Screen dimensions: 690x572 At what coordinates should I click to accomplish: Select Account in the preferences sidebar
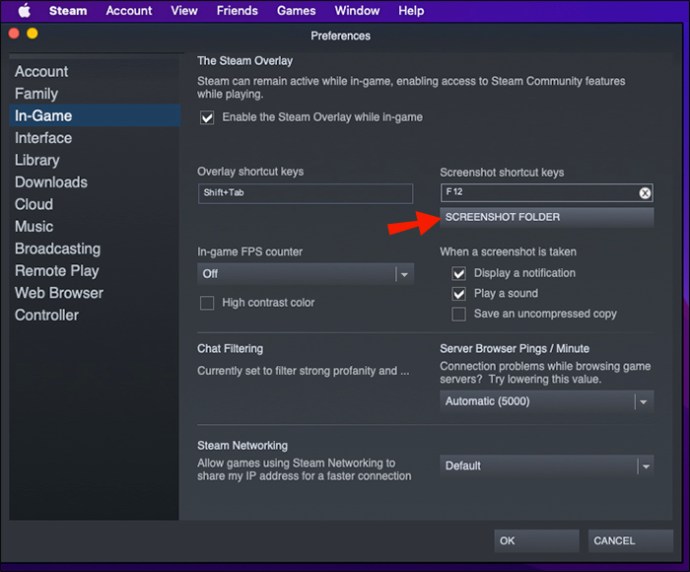pos(95,71)
